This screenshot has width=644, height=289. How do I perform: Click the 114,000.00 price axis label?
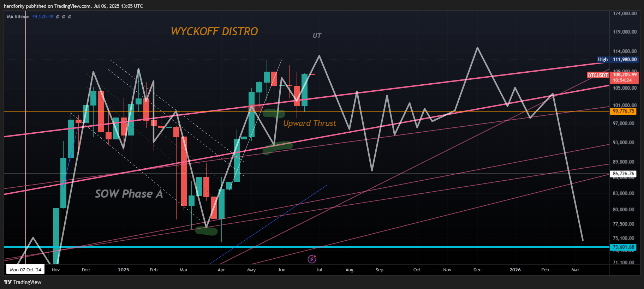[x=625, y=51]
